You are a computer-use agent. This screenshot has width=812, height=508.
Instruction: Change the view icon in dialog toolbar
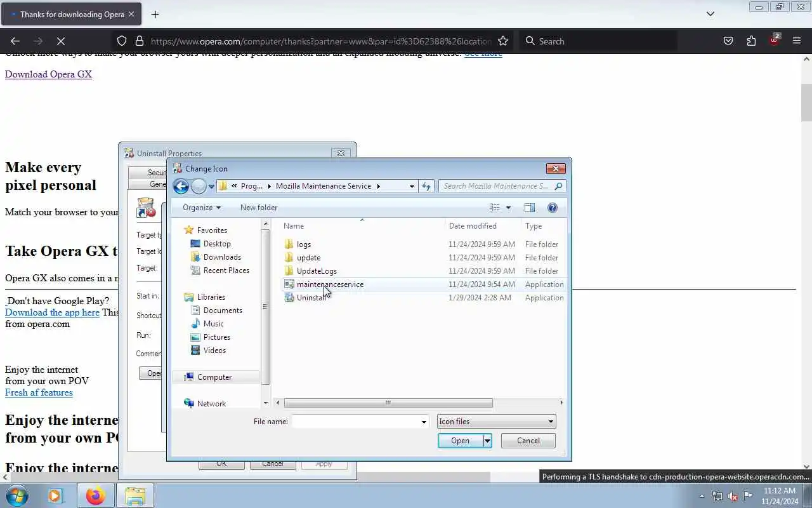495,208
